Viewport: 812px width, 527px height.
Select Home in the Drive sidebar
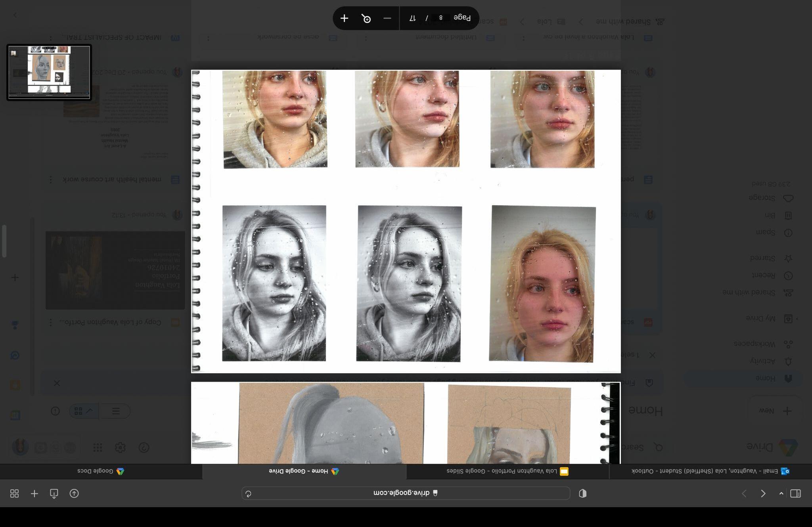click(743, 378)
